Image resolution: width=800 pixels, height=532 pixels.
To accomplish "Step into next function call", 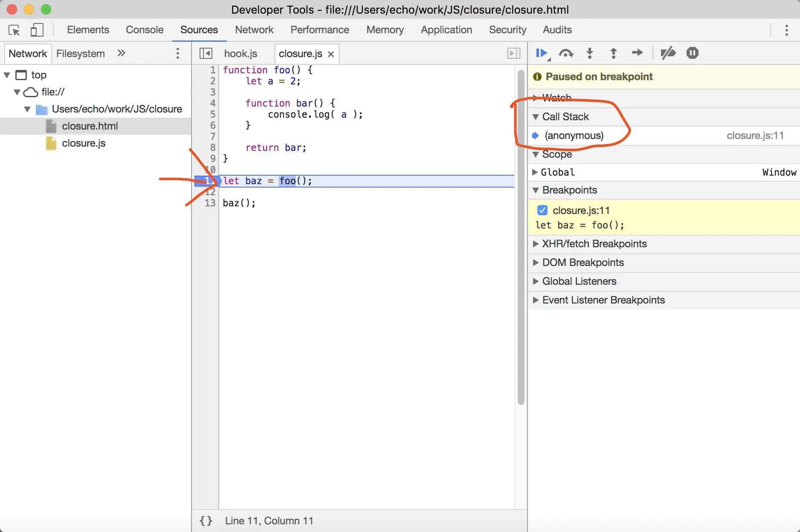I will coord(590,53).
